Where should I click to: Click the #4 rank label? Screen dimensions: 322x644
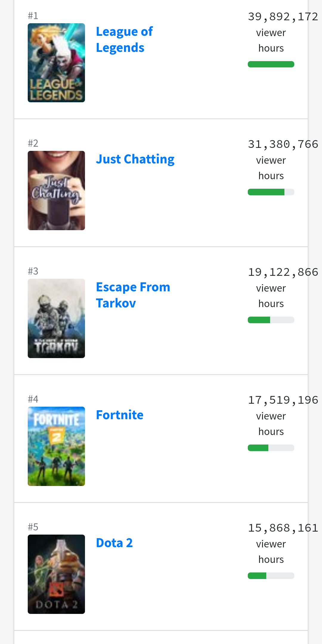(x=33, y=399)
